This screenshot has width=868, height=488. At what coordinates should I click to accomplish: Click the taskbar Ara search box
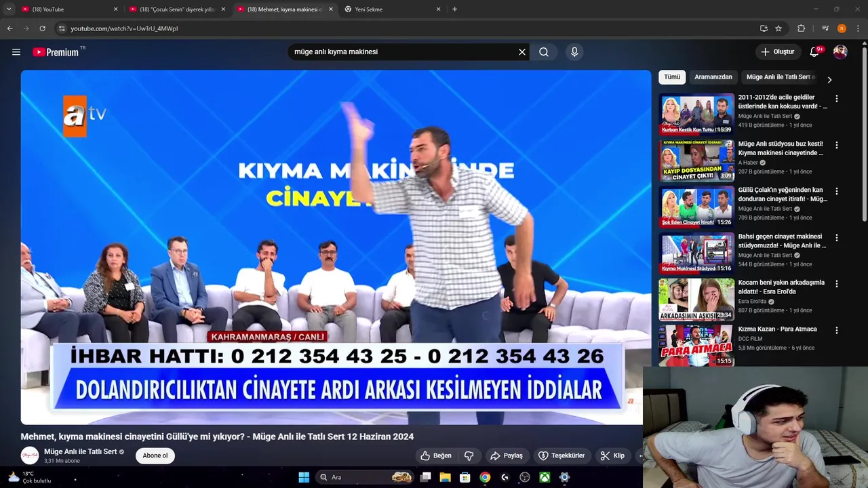pyautogui.click(x=365, y=477)
